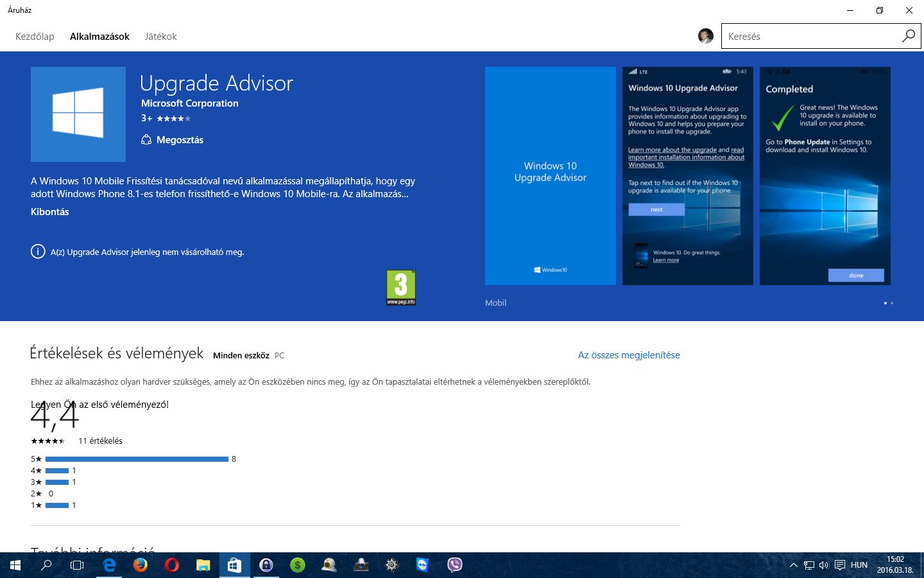Click the search magnifier icon
The width and height of the screenshot is (924, 578).
pos(909,36)
